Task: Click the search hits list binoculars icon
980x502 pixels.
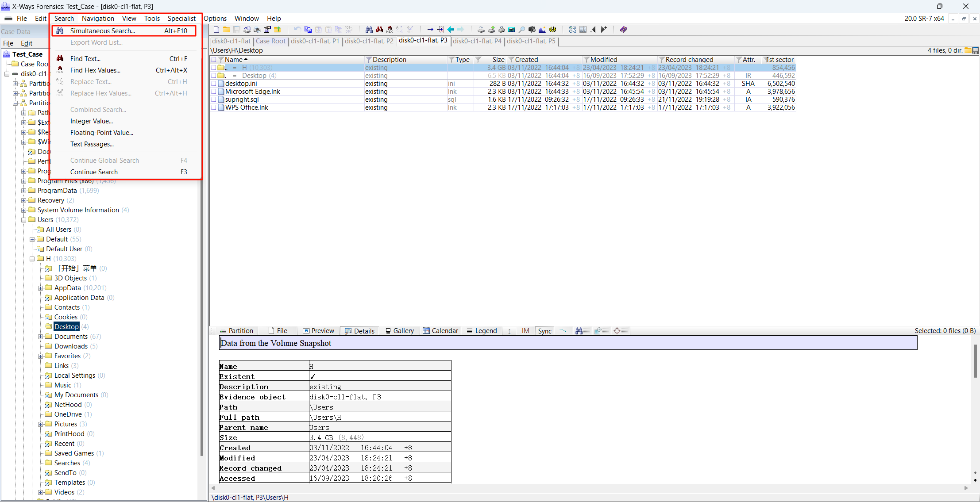Action: (582, 331)
